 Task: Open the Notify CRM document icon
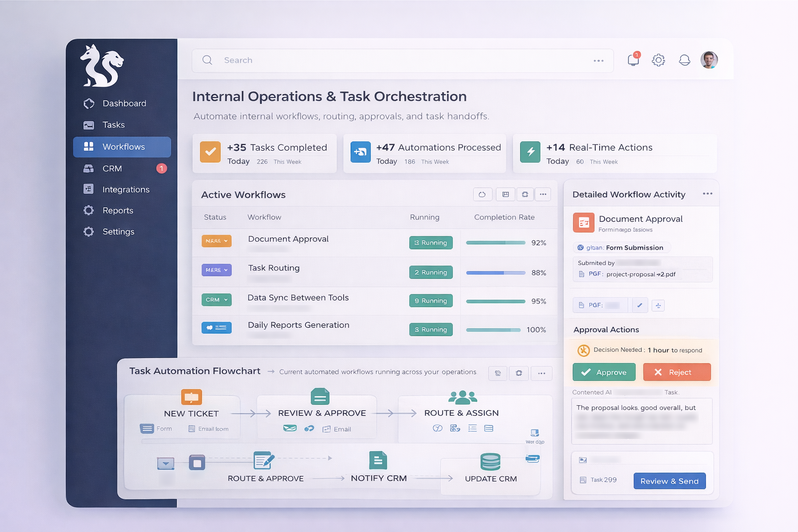tap(378, 460)
